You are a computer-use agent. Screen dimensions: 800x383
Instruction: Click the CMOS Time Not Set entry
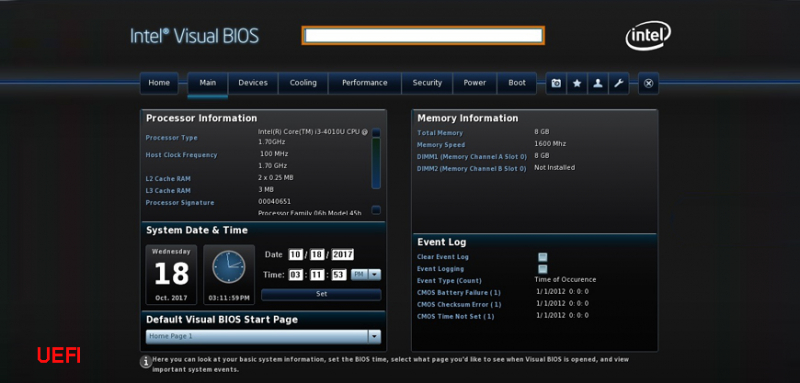point(456,317)
